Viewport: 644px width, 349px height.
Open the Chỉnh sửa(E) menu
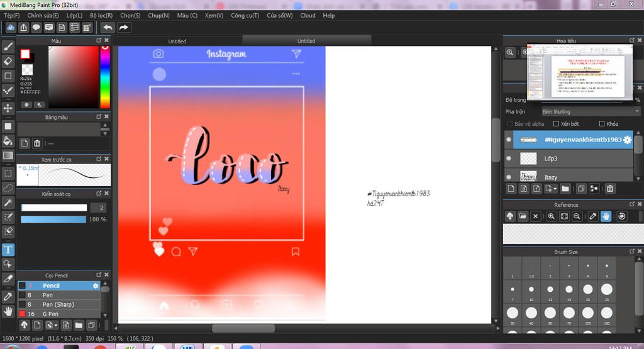43,15
